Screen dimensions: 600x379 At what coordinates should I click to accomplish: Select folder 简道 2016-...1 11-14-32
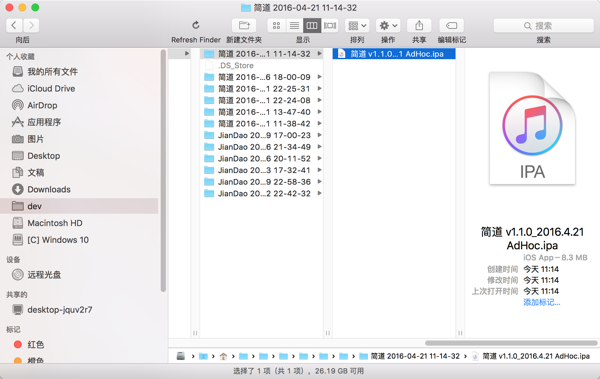click(x=262, y=54)
